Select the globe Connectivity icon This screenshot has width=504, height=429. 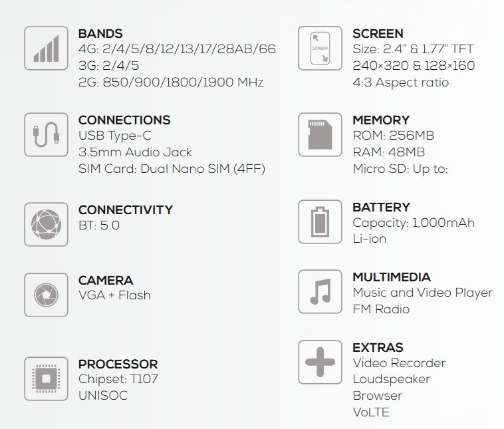46,223
